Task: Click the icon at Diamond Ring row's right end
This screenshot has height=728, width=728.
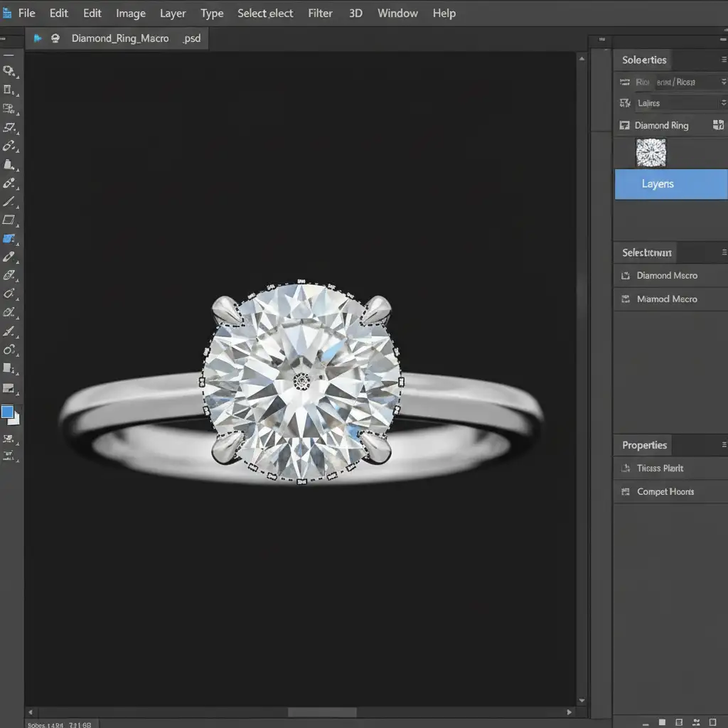Action: [x=718, y=125]
